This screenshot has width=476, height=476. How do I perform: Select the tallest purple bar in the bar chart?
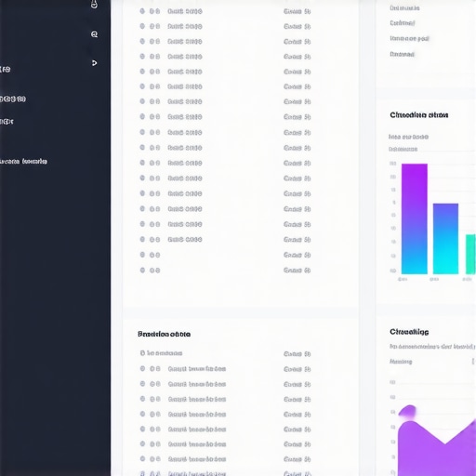pyautogui.click(x=415, y=218)
